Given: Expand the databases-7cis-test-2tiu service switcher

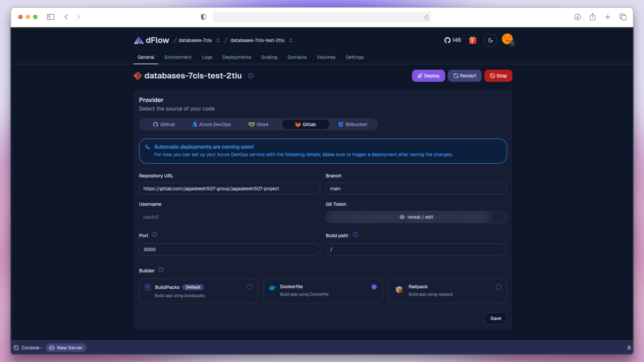Looking at the screenshot, I should tap(290, 40).
